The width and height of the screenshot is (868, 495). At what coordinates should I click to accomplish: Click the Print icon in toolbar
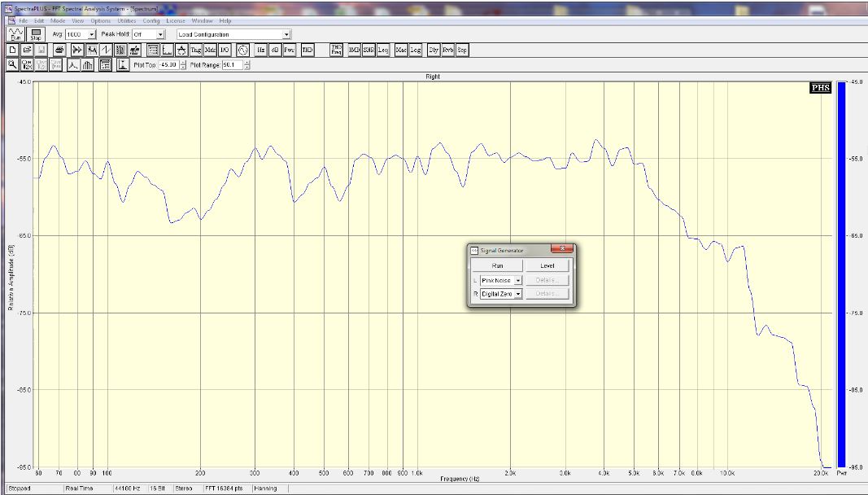click(59, 50)
